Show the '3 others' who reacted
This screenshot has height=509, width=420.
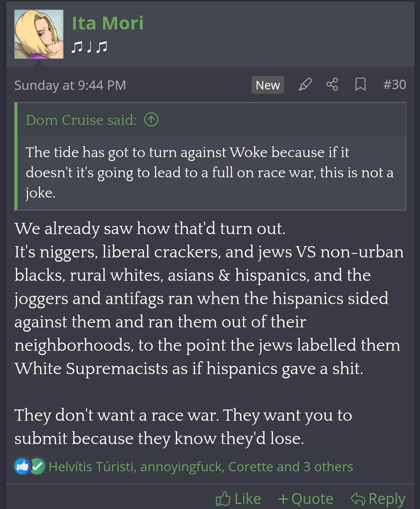328,467
